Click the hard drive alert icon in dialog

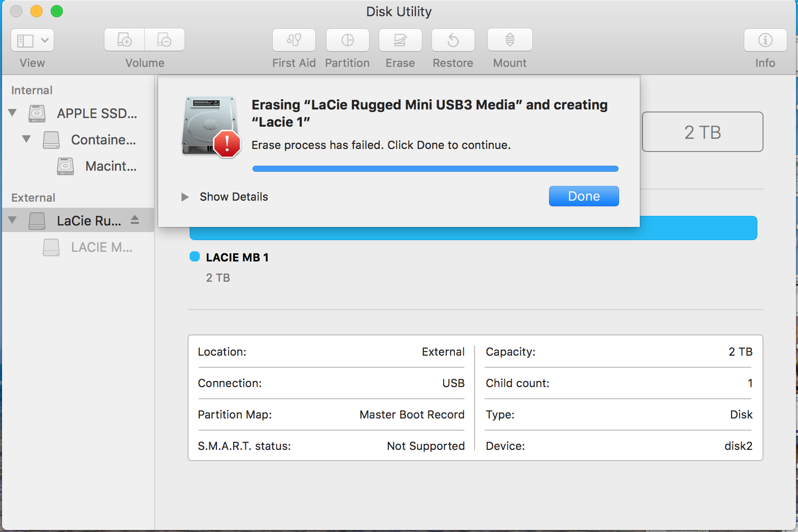(x=211, y=127)
